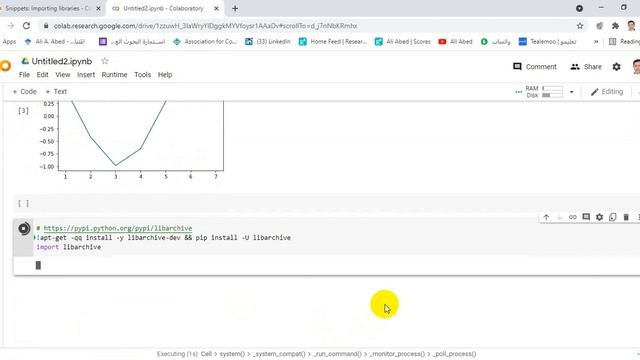Open the recording indicator icon in title bar

tap(579, 8)
